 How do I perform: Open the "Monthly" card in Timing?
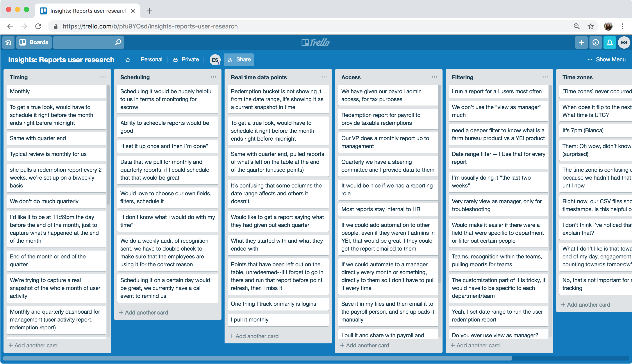pos(56,92)
